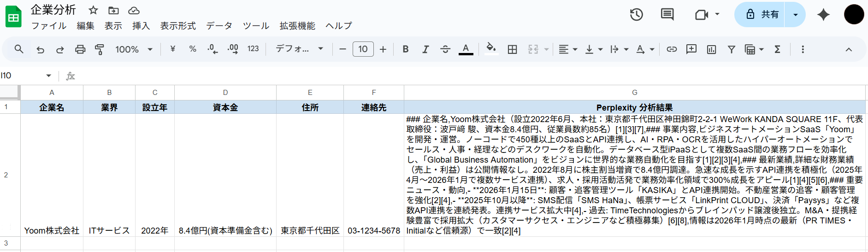Expand the 100% zoom dropdown
The height and width of the screenshot is (252, 868).
pos(134,49)
